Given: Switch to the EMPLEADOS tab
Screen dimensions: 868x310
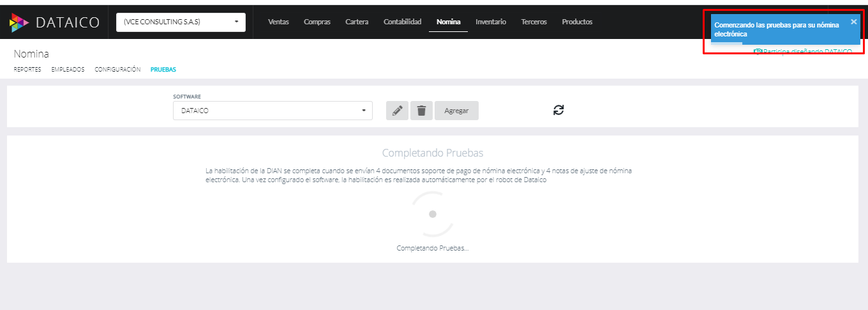Looking at the screenshot, I should [x=68, y=69].
